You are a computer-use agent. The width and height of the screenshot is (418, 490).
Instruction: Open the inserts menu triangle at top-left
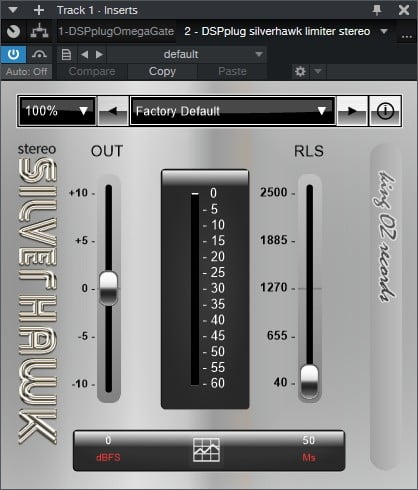(13, 10)
